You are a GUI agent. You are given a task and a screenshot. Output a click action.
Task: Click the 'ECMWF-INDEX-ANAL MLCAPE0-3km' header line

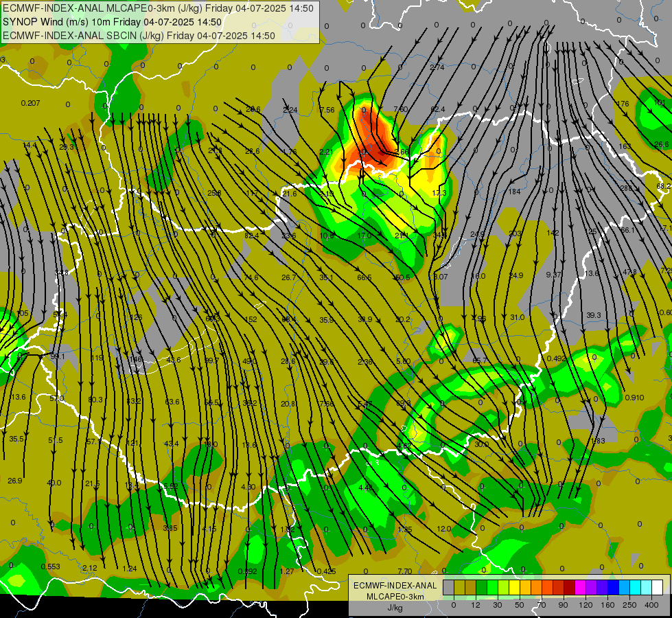158,8
